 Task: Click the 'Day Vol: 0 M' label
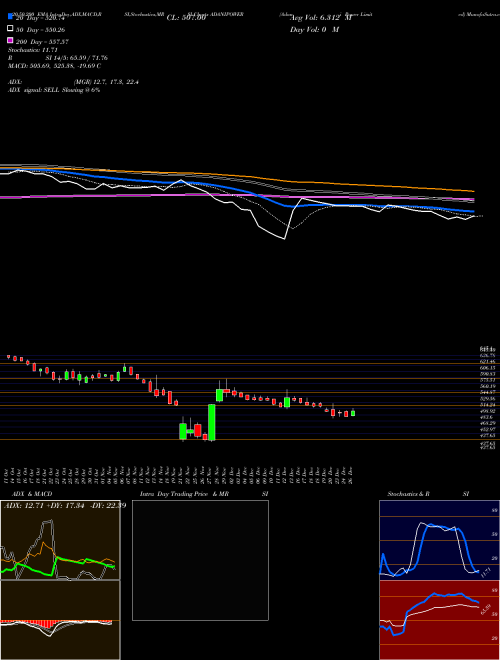314,30
